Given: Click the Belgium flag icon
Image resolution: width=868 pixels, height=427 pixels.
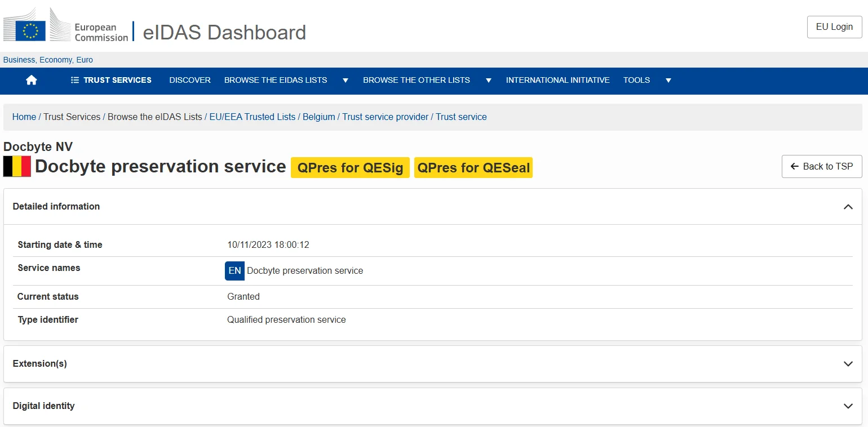Looking at the screenshot, I should (17, 167).
